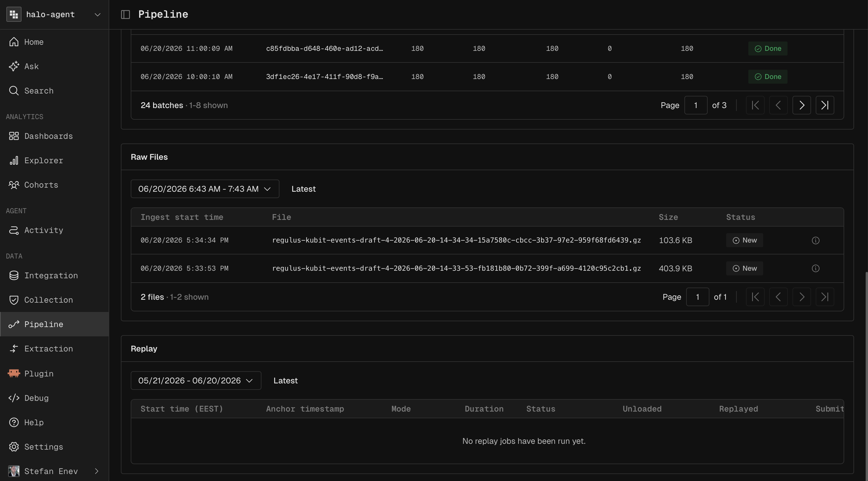
Task: Click the Debug code icon
Action: click(14, 398)
